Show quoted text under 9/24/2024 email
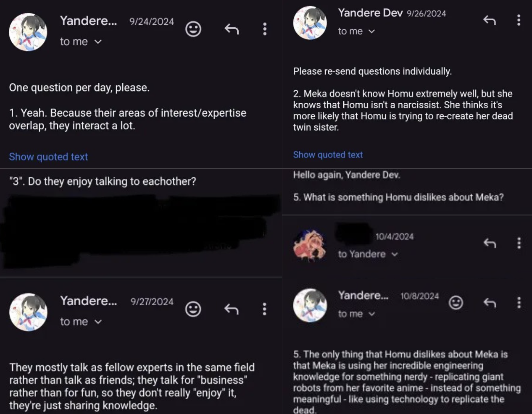 click(x=48, y=157)
